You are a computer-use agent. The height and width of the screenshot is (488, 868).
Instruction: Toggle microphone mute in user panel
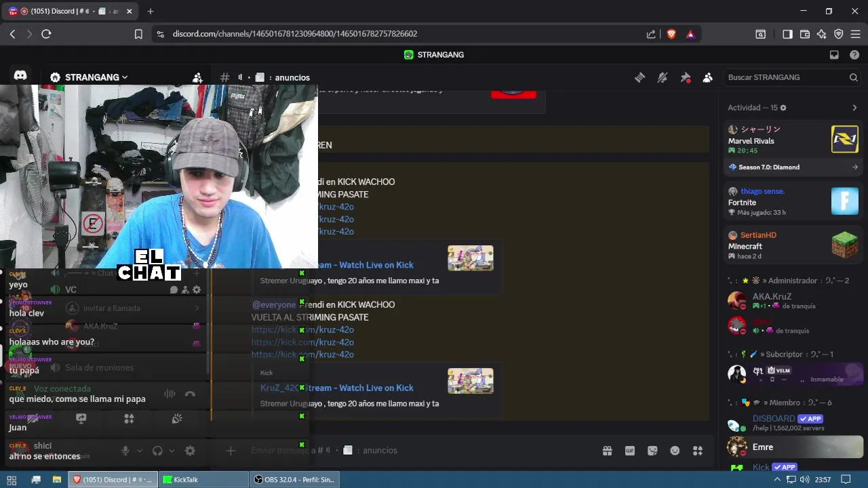[x=125, y=451]
